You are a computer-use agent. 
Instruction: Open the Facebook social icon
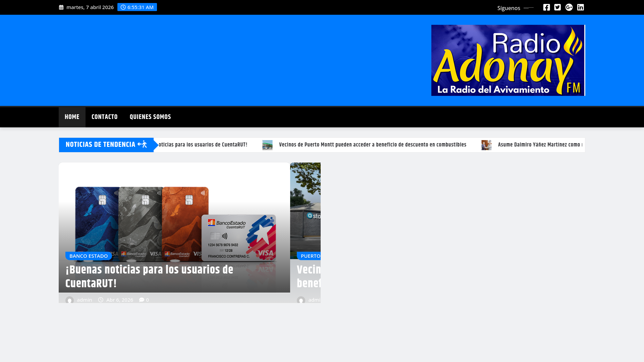point(546,7)
